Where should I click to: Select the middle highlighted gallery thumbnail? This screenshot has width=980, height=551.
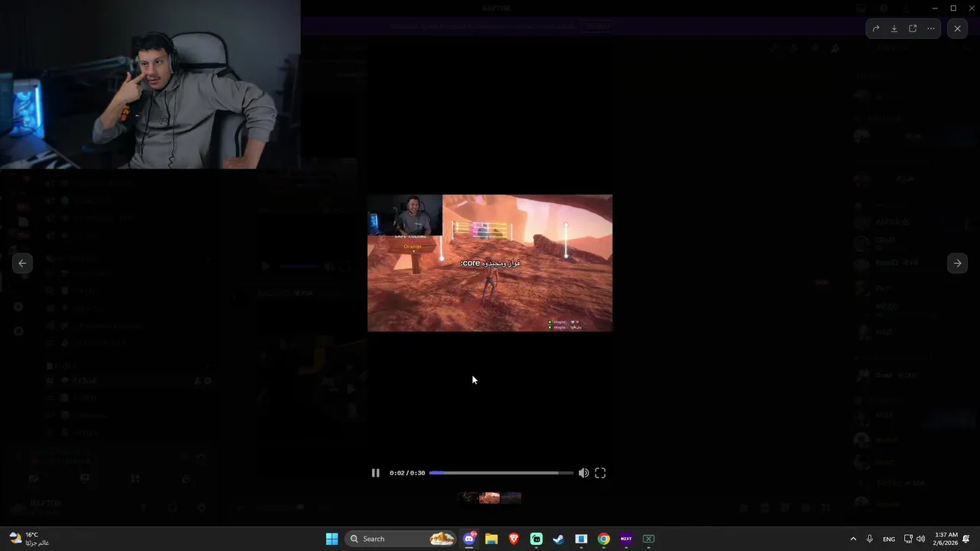pyautogui.click(x=489, y=497)
